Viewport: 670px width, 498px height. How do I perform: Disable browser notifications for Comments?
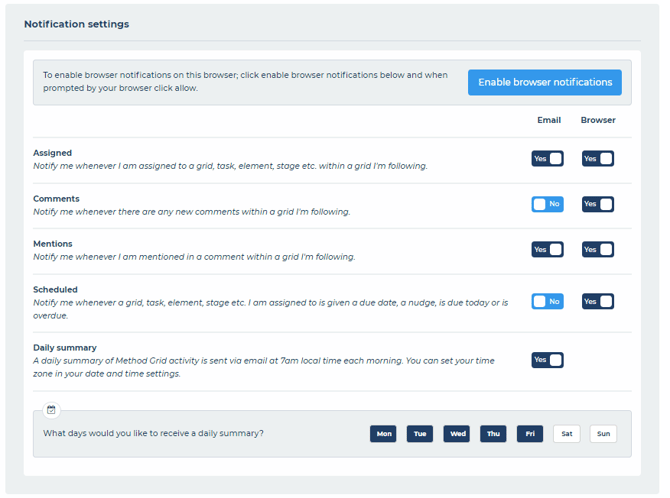click(597, 204)
